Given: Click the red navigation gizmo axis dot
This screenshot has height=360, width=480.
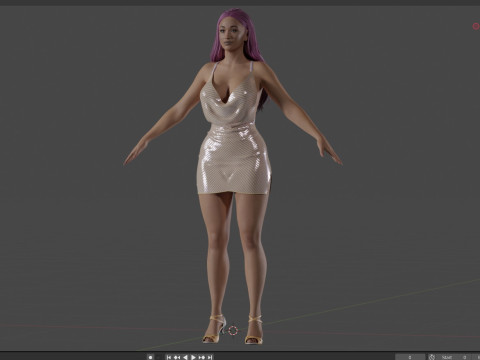Looking at the screenshot, I should click(x=476, y=26).
